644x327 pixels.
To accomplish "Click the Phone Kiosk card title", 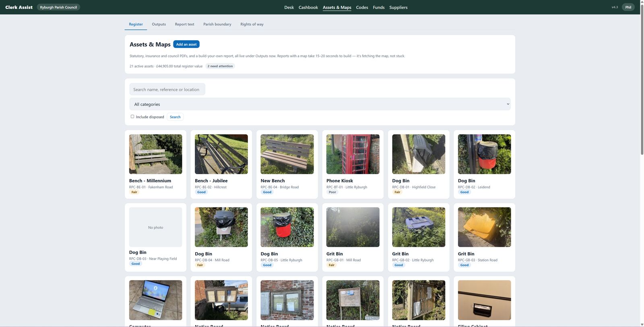I will [340, 181].
